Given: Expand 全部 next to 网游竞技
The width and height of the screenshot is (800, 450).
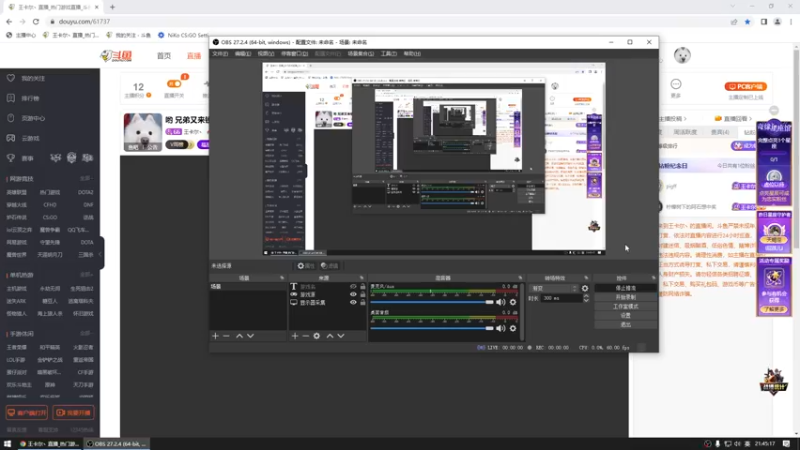Looking at the screenshot, I should tap(85, 179).
